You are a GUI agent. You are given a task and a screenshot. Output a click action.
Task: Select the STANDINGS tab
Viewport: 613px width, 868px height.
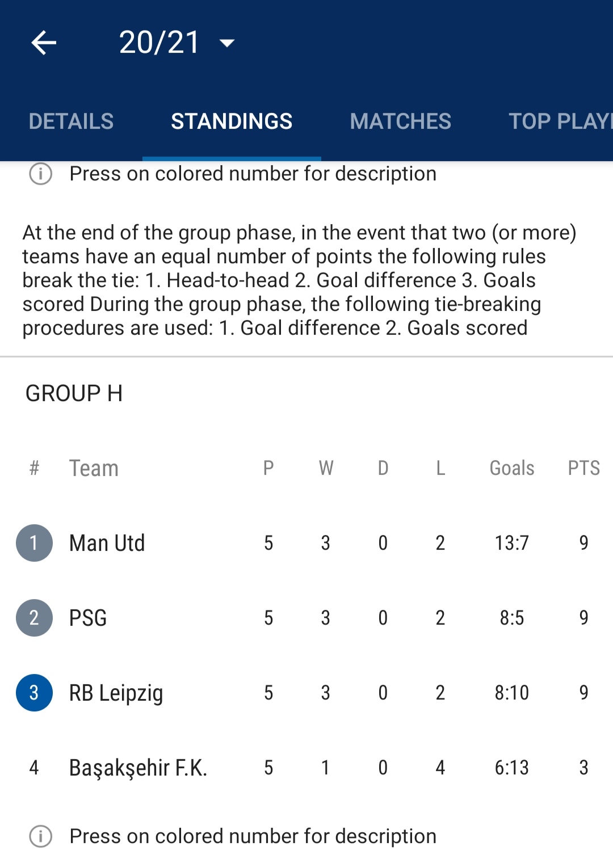coord(232,121)
